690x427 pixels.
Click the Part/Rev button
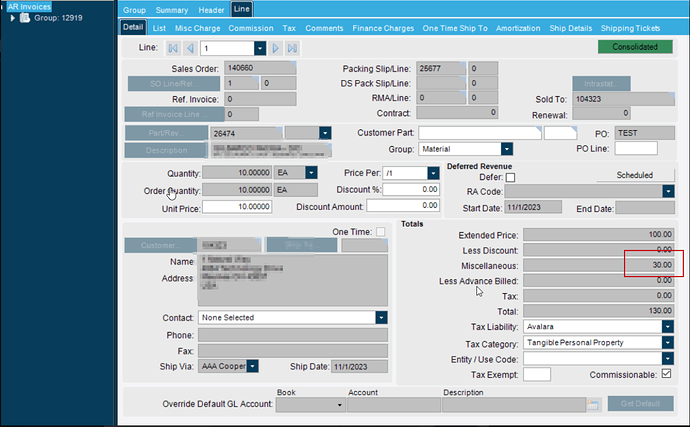tap(166, 133)
